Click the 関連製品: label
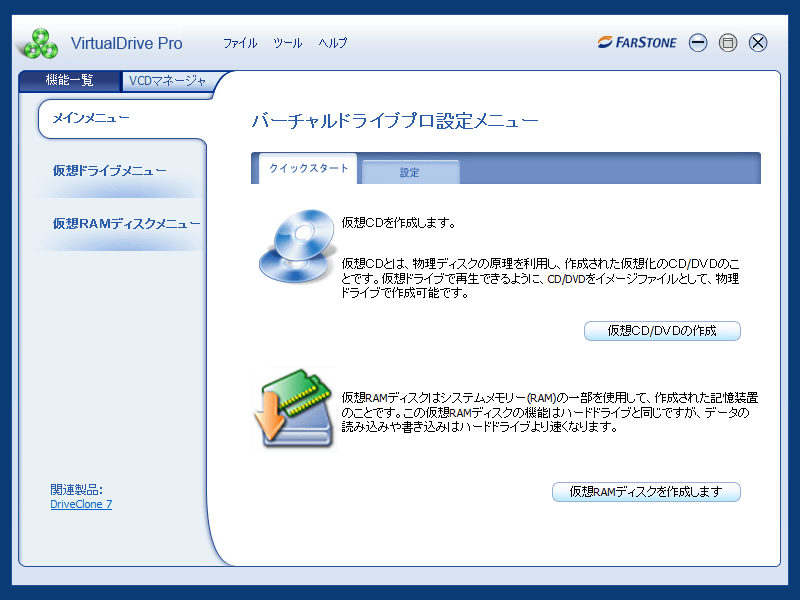 [77, 490]
